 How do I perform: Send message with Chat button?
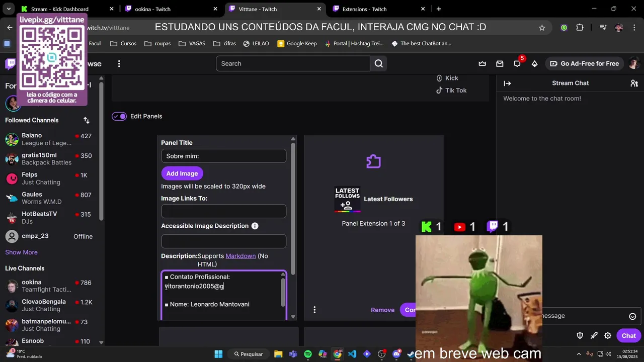(x=628, y=336)
